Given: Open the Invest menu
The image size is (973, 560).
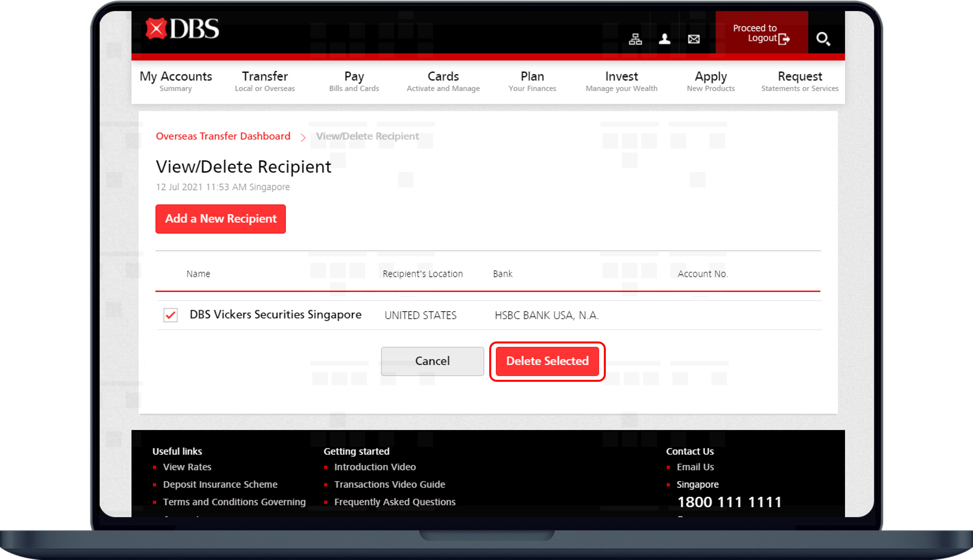Looking at the screenshot, I should pos(621,82).
